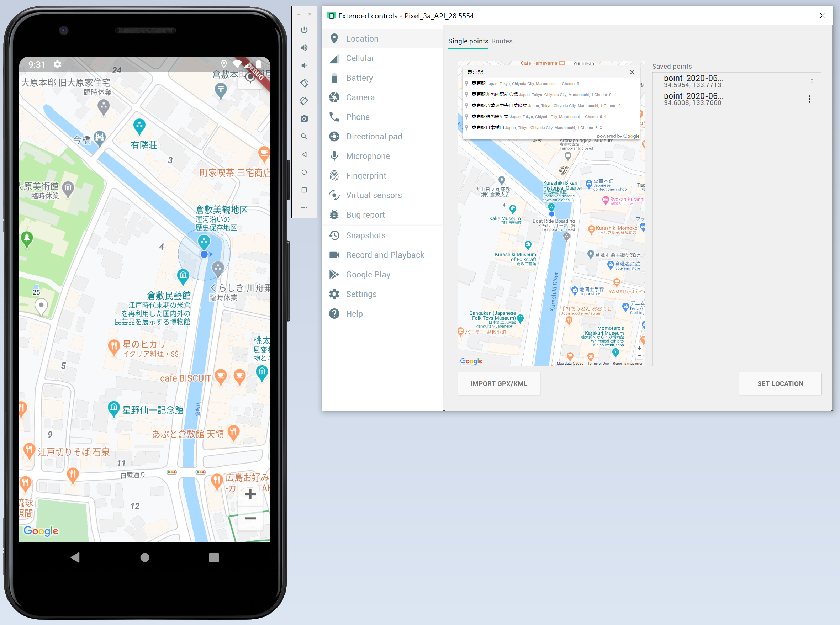Open more options three-dots in emulator toolbar

tap(304, 208)
